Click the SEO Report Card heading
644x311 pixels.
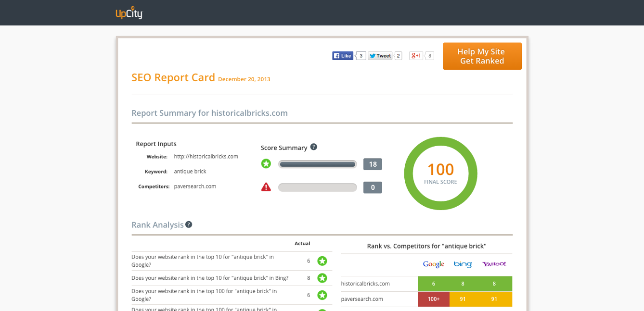173,77
